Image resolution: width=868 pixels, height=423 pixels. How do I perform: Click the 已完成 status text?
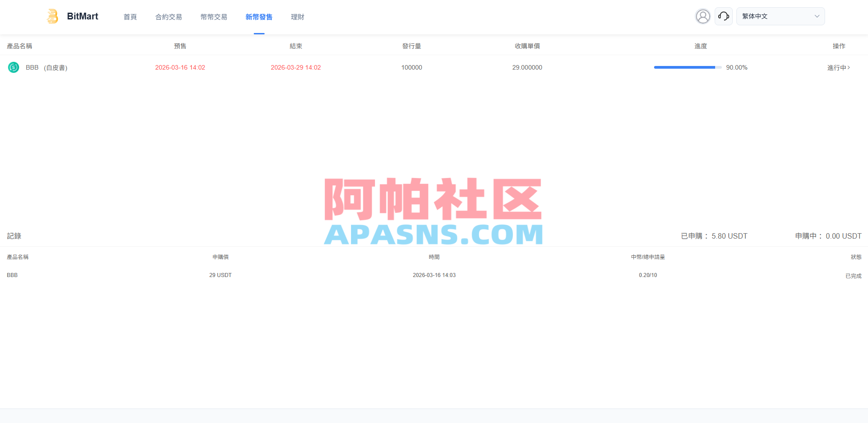coord(854,276)
